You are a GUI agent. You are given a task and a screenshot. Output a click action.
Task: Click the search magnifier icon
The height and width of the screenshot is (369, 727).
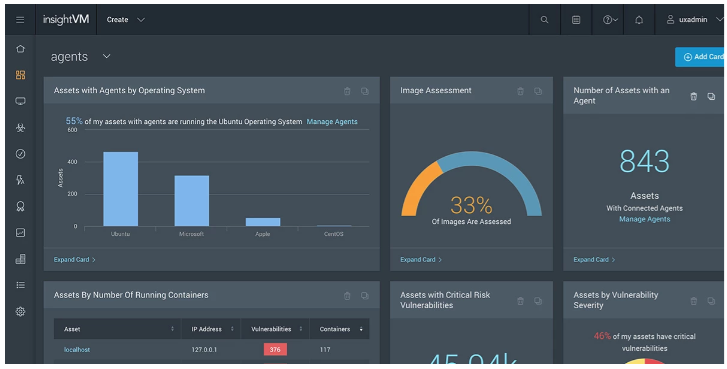tap(544, 20)
